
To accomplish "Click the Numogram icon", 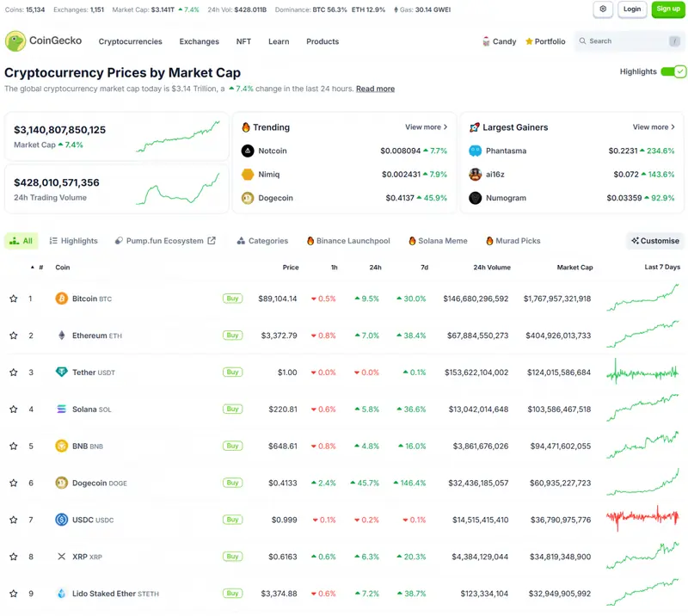I will click(x=476, y=198).
